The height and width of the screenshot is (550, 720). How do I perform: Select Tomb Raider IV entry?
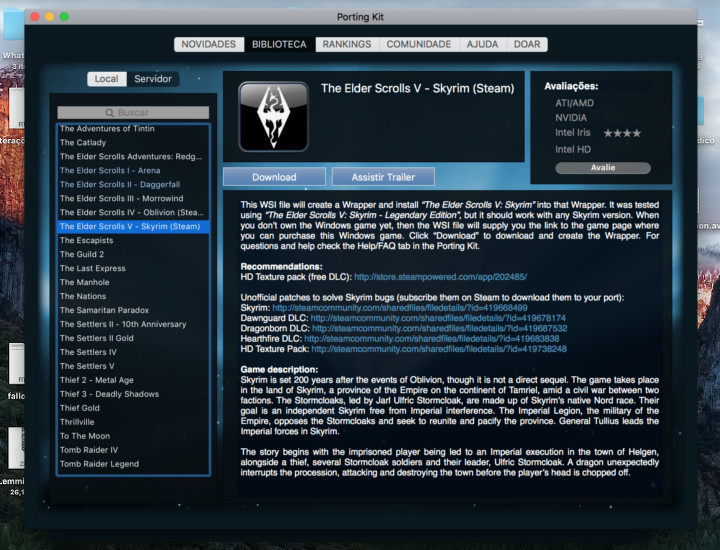tap(133, 450)
